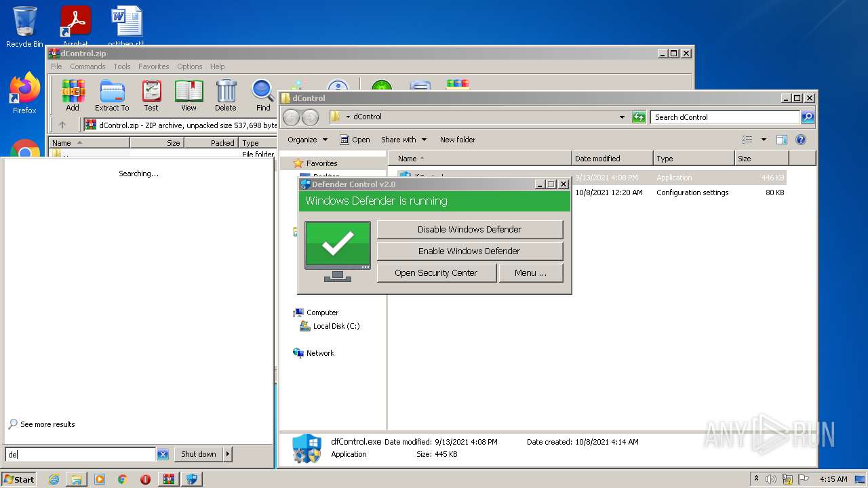Expand Shut down options arrow
The height and width of the screenshot is (488, 868).
coord(227,454)
